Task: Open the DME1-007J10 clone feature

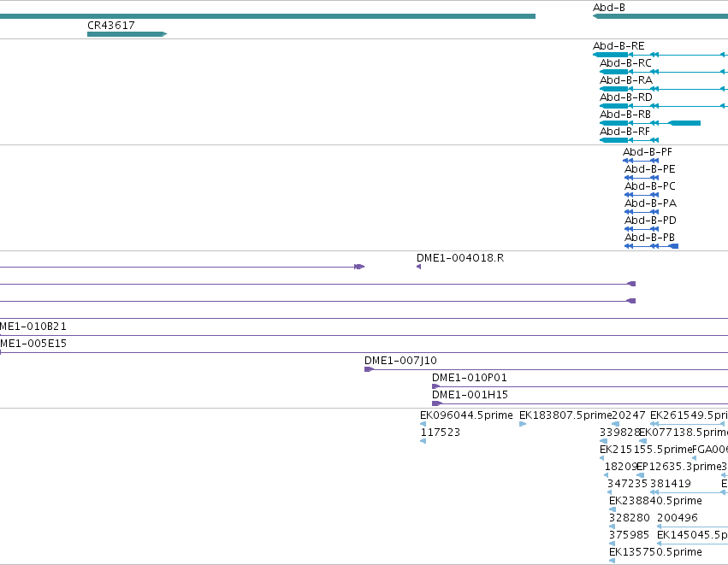Action: pos(546,369)
